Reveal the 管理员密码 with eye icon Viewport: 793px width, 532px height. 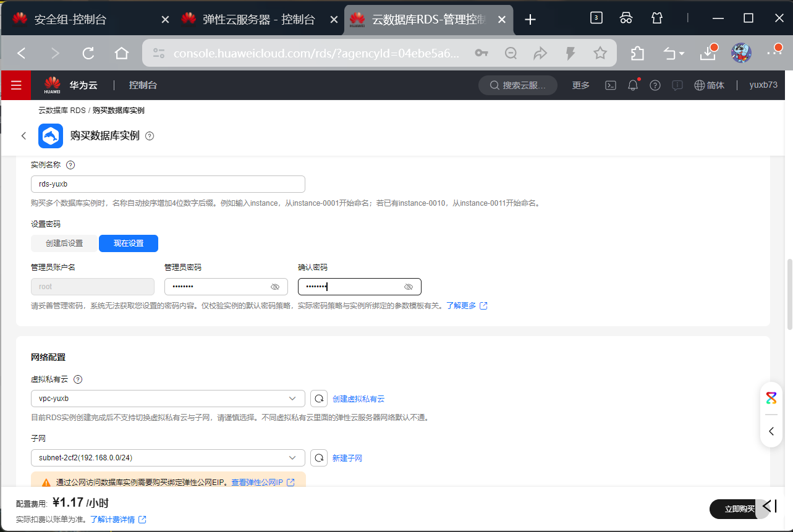pyautogui.click(x=275, y=287)
